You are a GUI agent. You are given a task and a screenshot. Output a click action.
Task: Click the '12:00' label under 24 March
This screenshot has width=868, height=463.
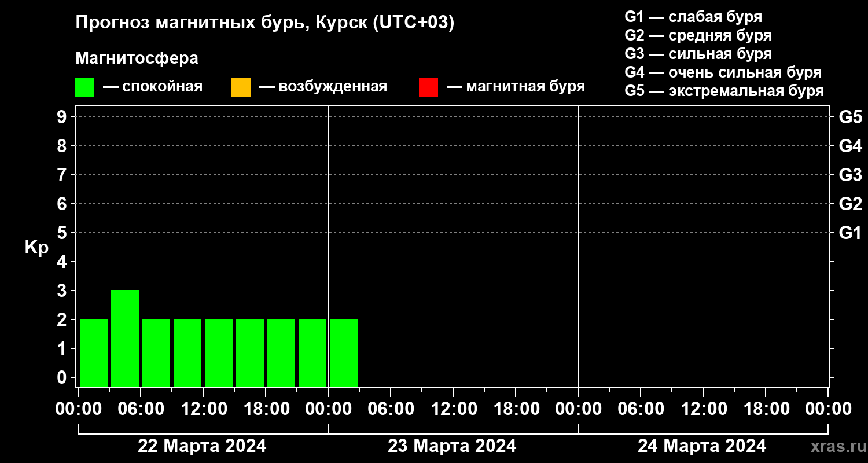pyautogui.click(x=703, y=409)
